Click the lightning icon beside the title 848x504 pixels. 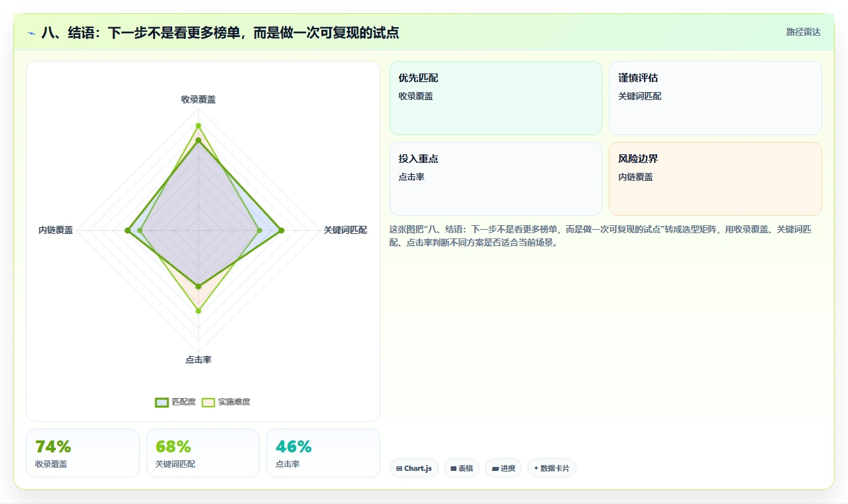(x=32, y=33)
